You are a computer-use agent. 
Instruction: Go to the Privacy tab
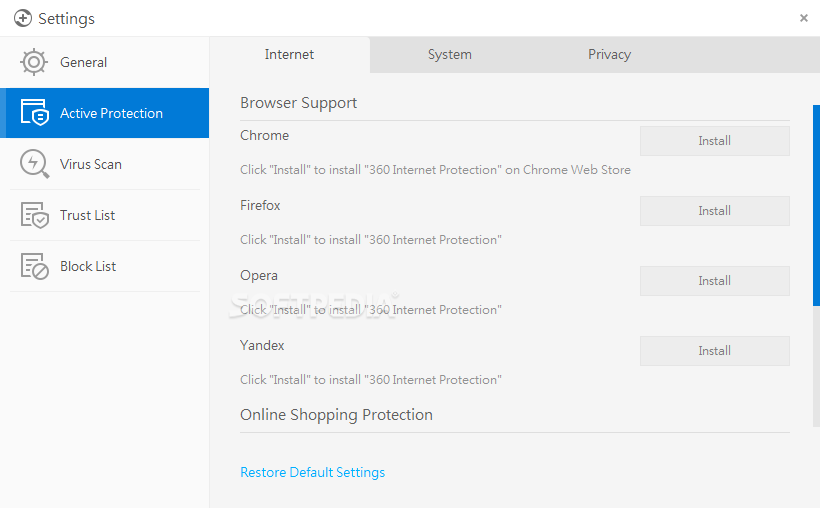(x=609, y=55)
